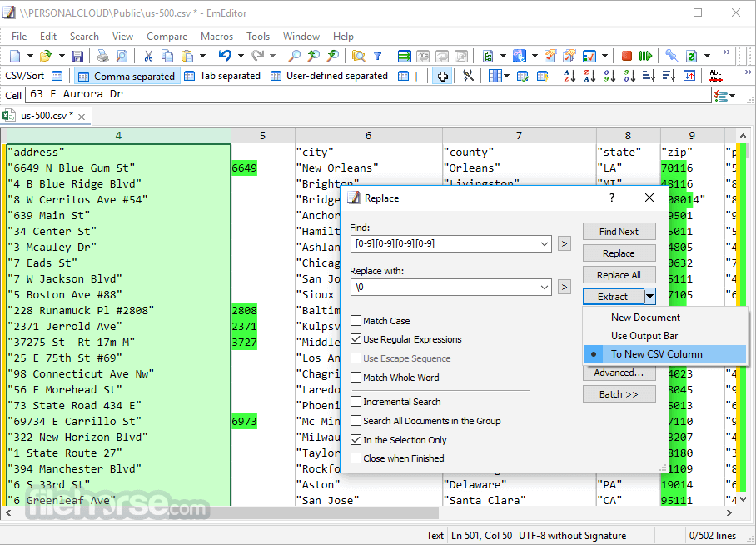Open the Macros menu
Image resolution: width=756 pixels, height=545 pixels.
[x=216, y=36]
